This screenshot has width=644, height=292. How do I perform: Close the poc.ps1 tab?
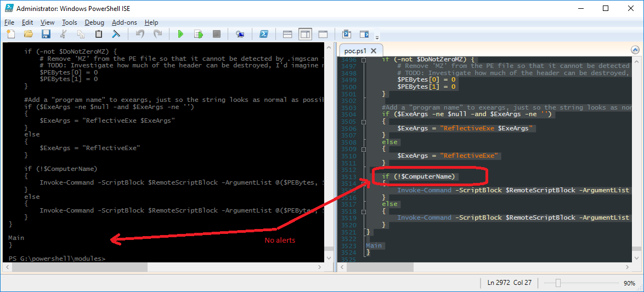pyautogui.click(x=374, y=51)
